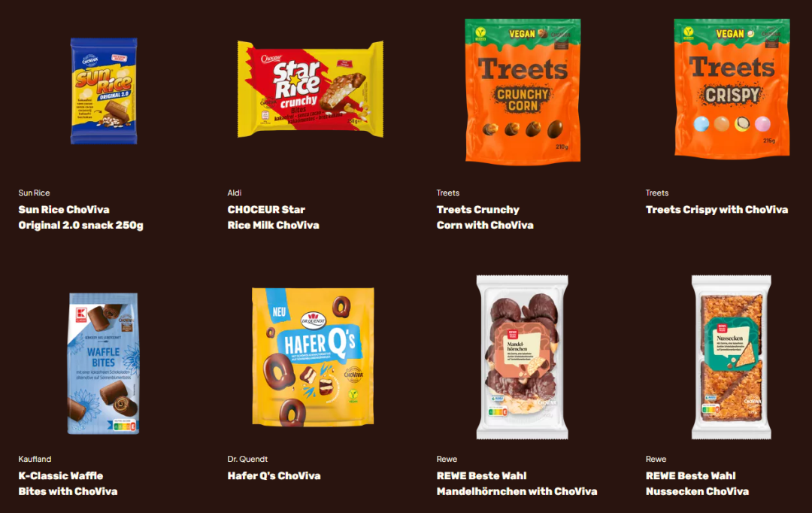
Task: Click the Aldi brand label
Action: (x=235, y=193)
